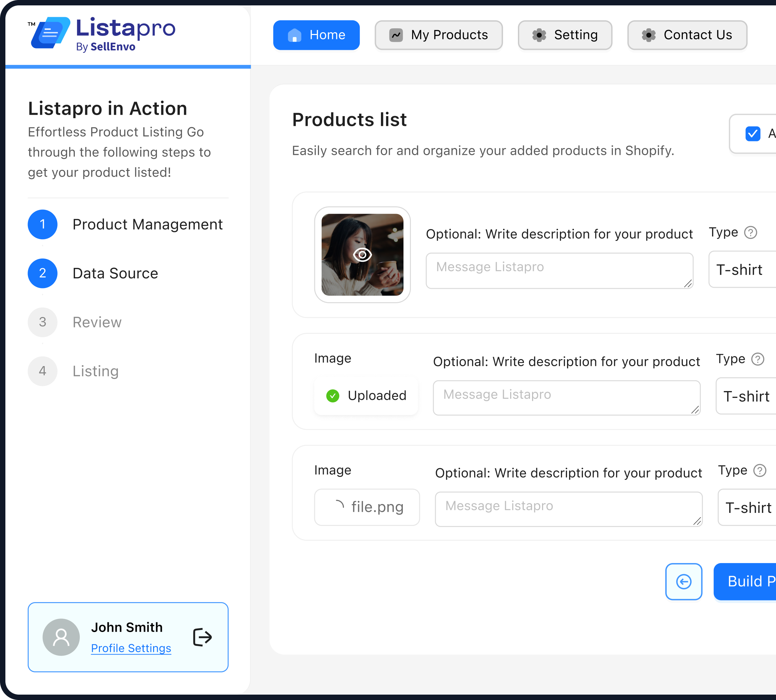Click the John Smith avatar icon
Image resolution: width=776 pixels, height=700 pixels.
61,637
